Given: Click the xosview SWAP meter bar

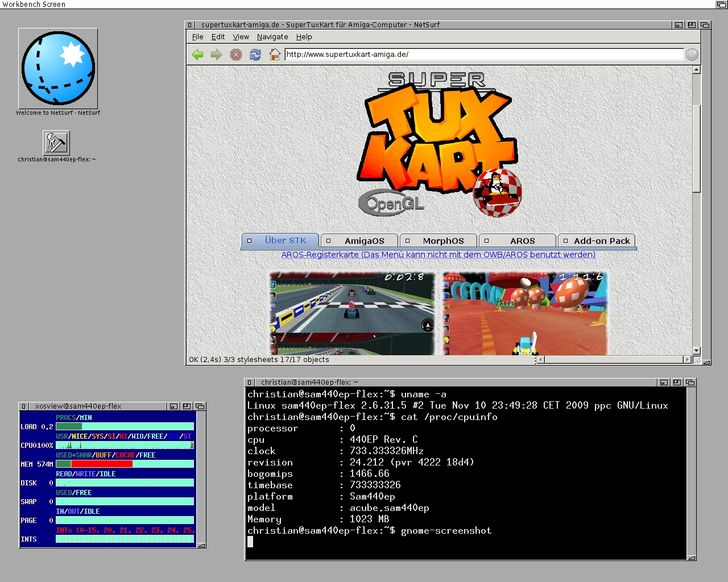Looking at the screenshot, I should click(x=125, y=501).
